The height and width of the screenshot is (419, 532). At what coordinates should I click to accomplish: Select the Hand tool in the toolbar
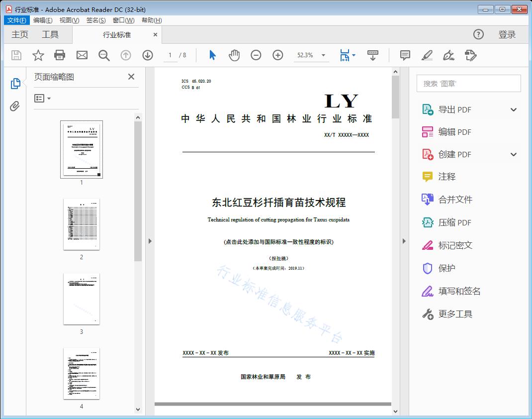click(x=233, y=55)
